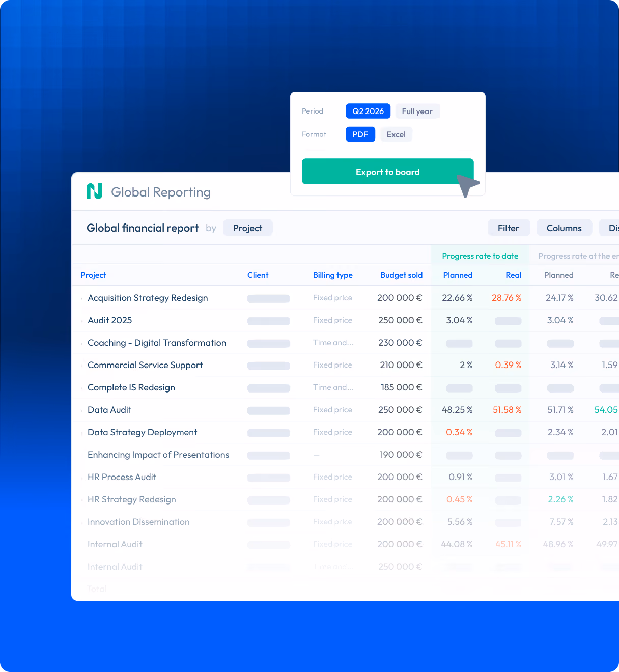Select the Acquisition Strategy Redesign project name

(148, 298)
